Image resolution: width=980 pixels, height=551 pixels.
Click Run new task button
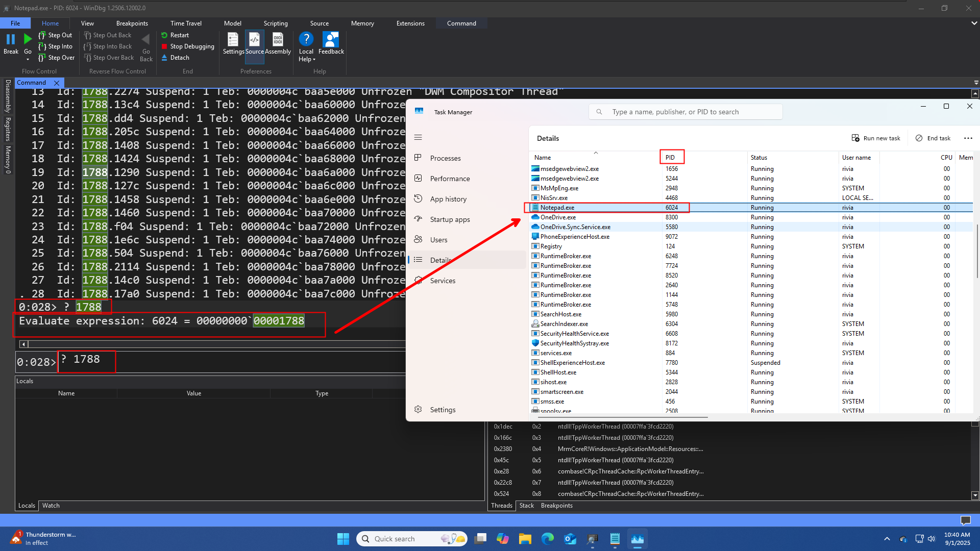876,138
